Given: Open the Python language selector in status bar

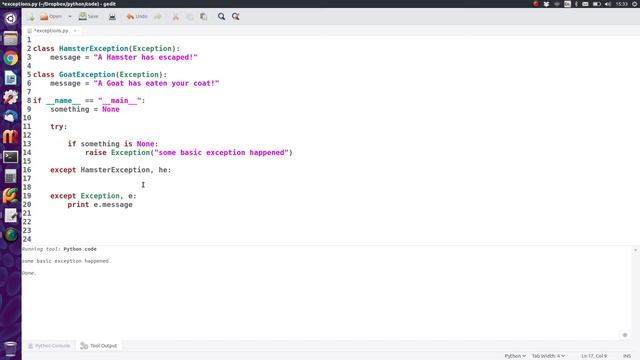Looking at the screenshot, I should coord(515,356).
